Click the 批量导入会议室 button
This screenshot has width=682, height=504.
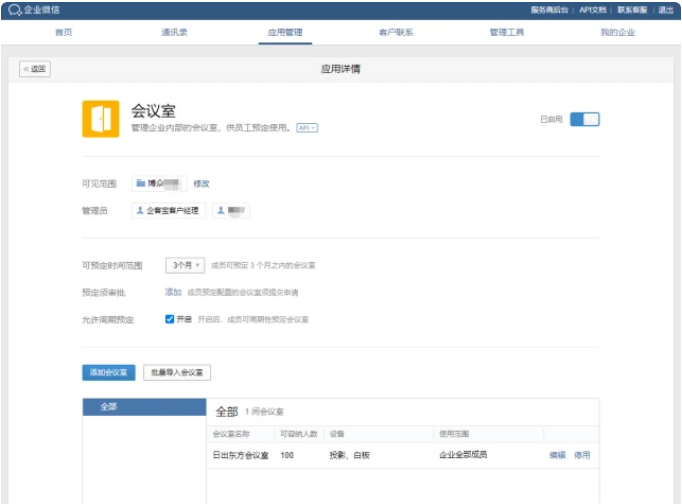[x=177, y=372]
